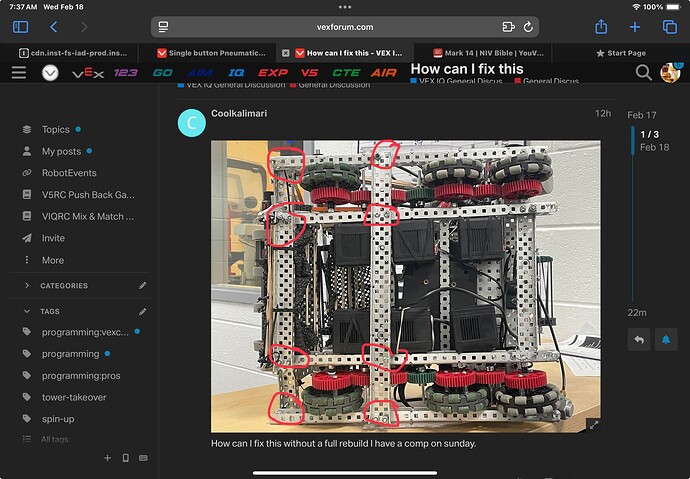Open the forum hamburger menu

pyautogui.click(x=19, y=72)
